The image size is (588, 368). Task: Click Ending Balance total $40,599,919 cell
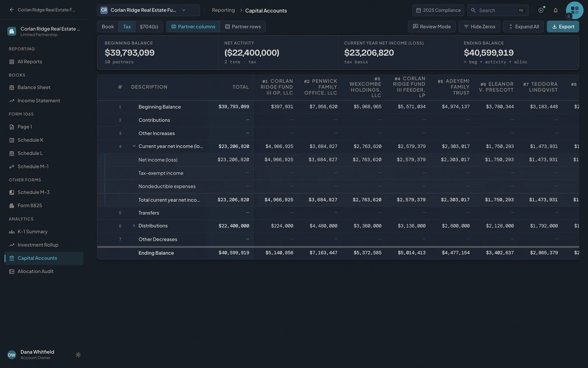click(234, 253)
